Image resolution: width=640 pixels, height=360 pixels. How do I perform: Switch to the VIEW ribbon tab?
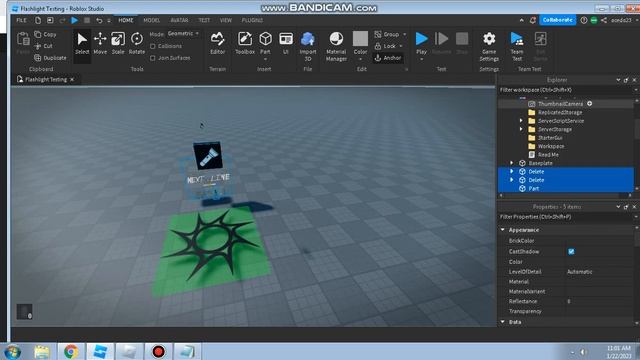pyautogui.click(x=226, y=20)
